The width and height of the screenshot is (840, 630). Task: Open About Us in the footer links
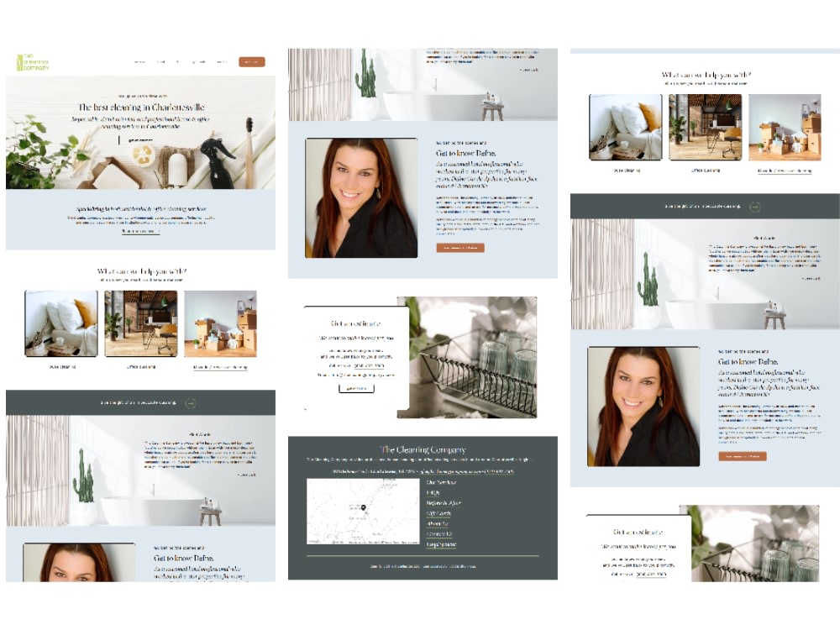point(437,523)
